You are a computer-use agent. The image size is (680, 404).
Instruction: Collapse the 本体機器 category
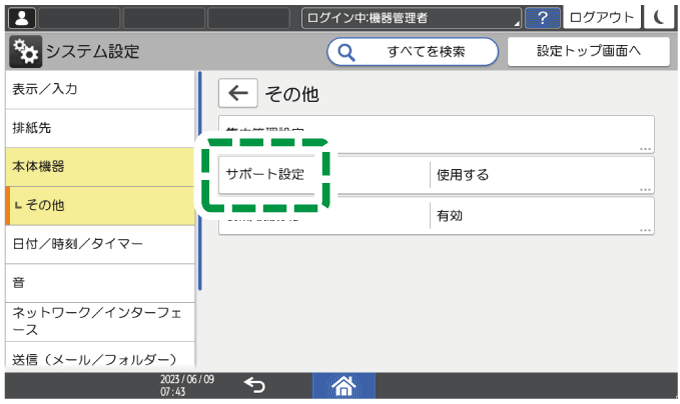pos(100,166)
